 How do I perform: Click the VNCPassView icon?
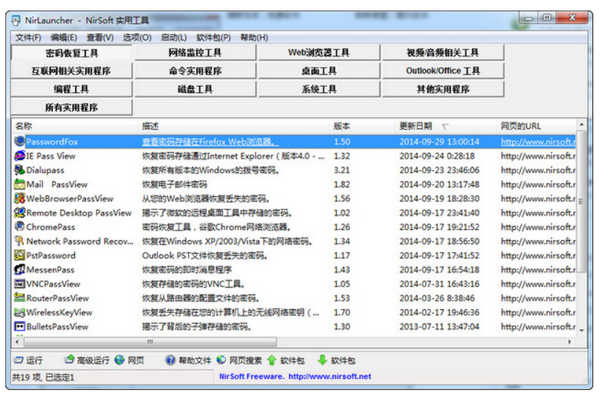(x=20, y=284)
